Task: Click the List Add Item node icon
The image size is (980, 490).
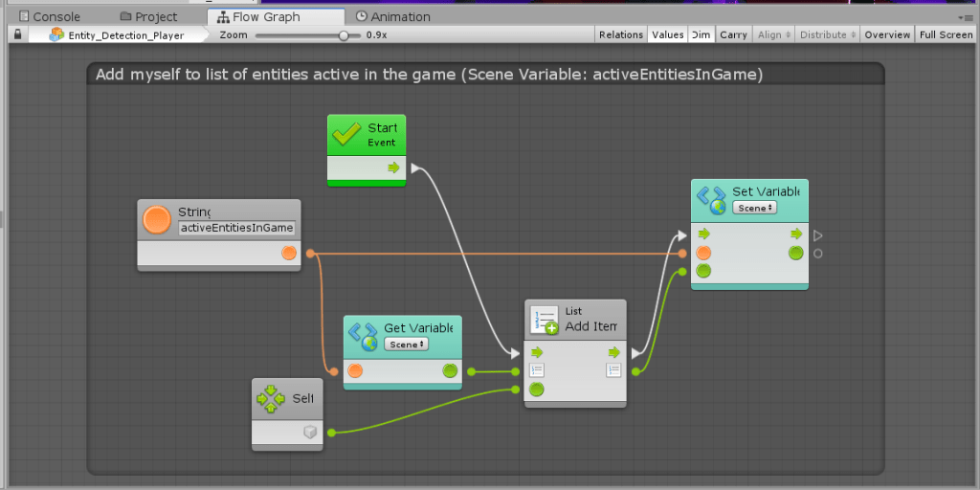Action: click(545, 320)
